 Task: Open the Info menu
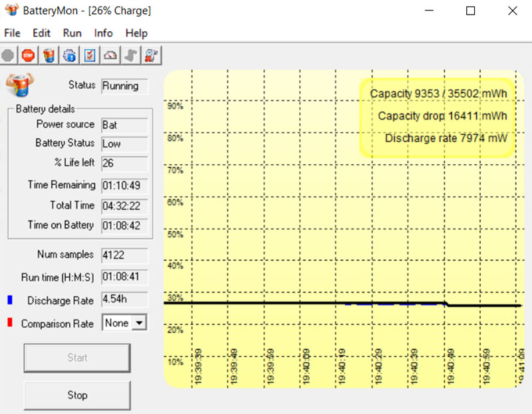pyautogui.click(x=103, y=33)
